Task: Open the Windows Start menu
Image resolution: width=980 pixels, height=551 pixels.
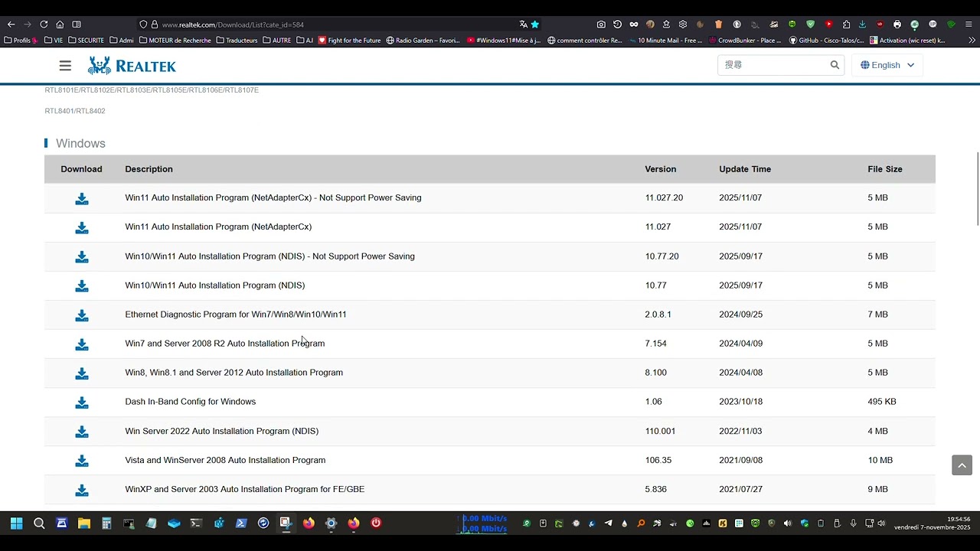Action: (16, 523)
